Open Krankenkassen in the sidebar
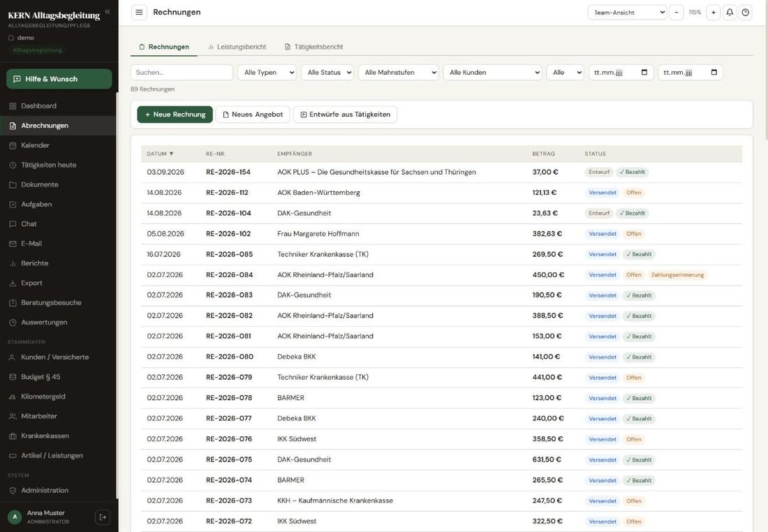This screenshot has width=768, height=532. point(58,435)
